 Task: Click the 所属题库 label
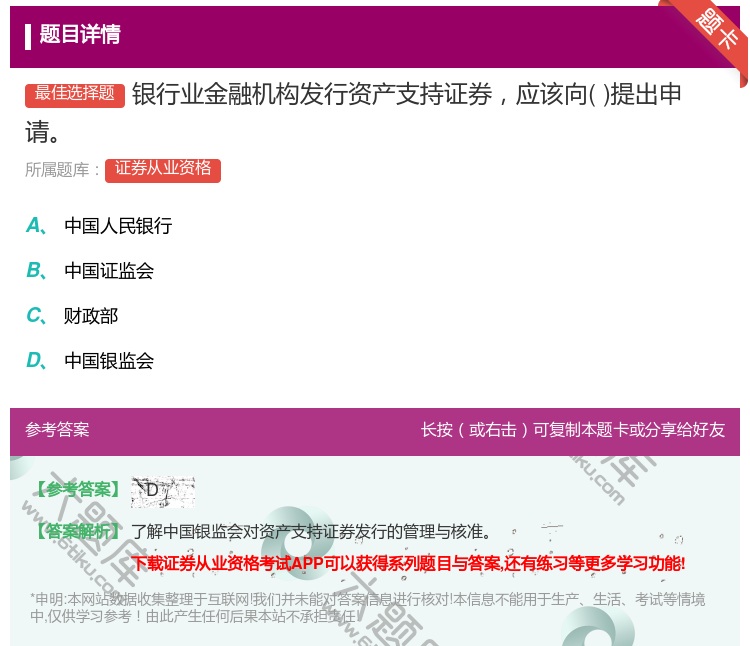tap(62, 170)
